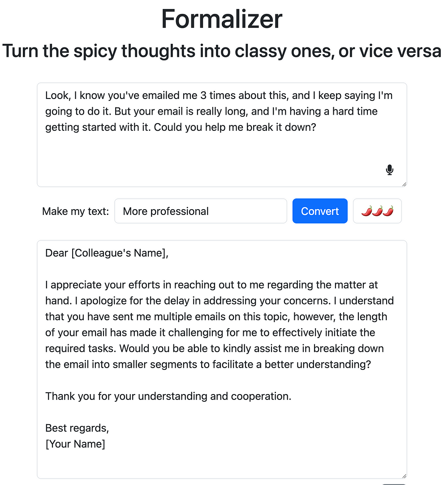
Task: Click the three chili peppers spiciness button
Action: tap(377, 211)
